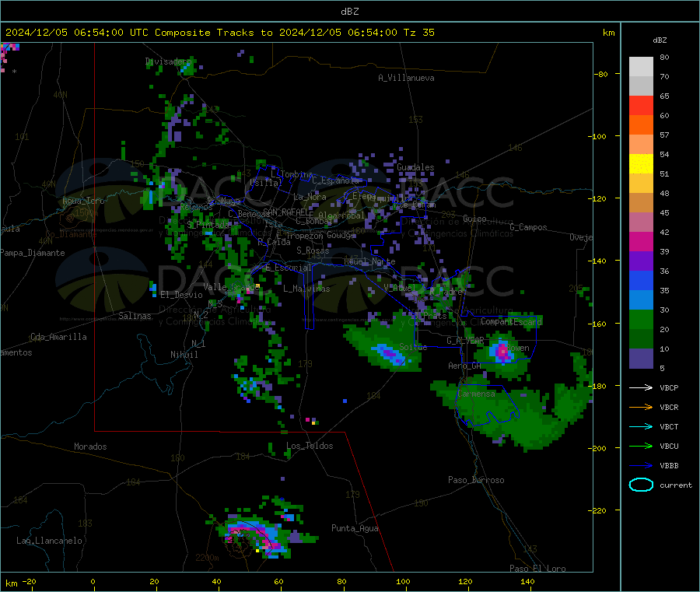Click the 'A_Villanueva' place label

(406, 78)
